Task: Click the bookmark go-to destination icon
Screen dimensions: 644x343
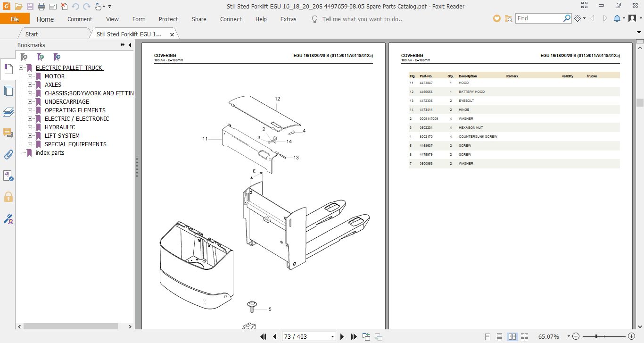Action: point(57,57)
